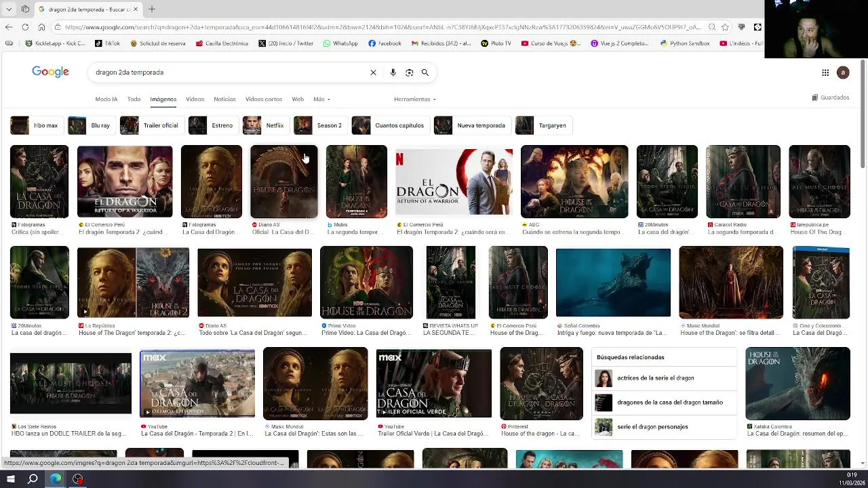Open Guardados saved items

pyautogui.click(x=830, y=98)
